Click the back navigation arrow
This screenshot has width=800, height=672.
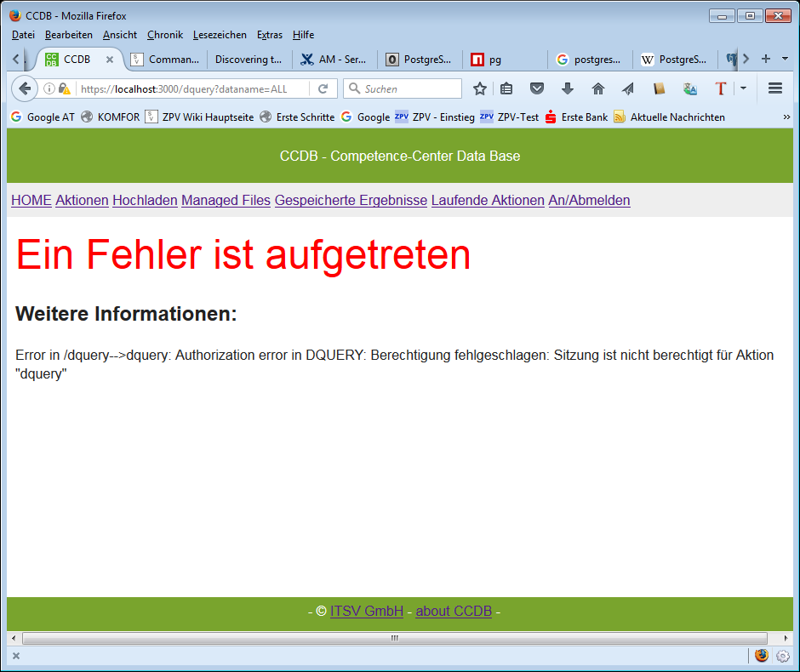point(25,88)
